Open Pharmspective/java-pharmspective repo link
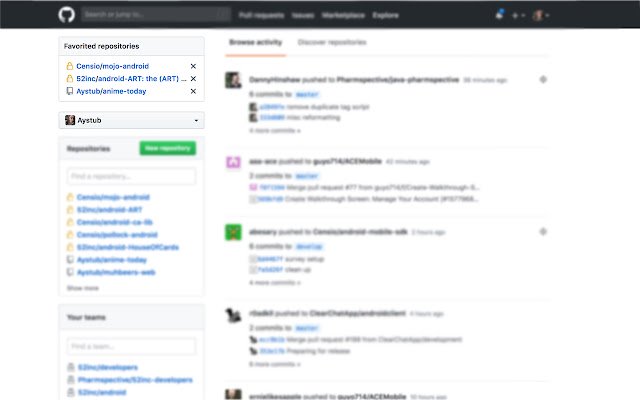 [398, 80]
